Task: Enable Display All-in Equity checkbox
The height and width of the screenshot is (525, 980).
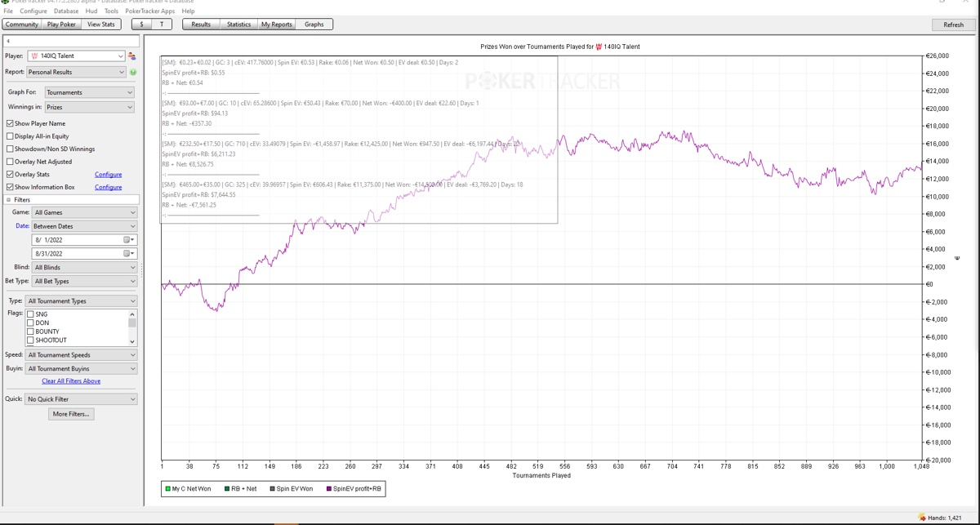Action: (x=10, y=136)
